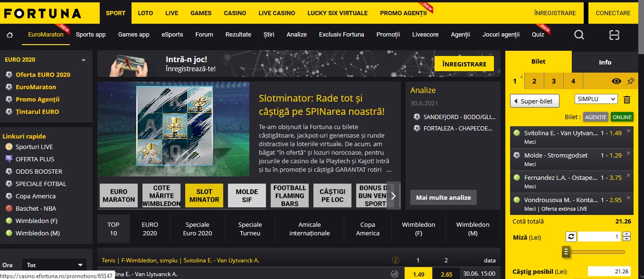Open the Wimbledon (F) offer tab

(x=418, y=229)
